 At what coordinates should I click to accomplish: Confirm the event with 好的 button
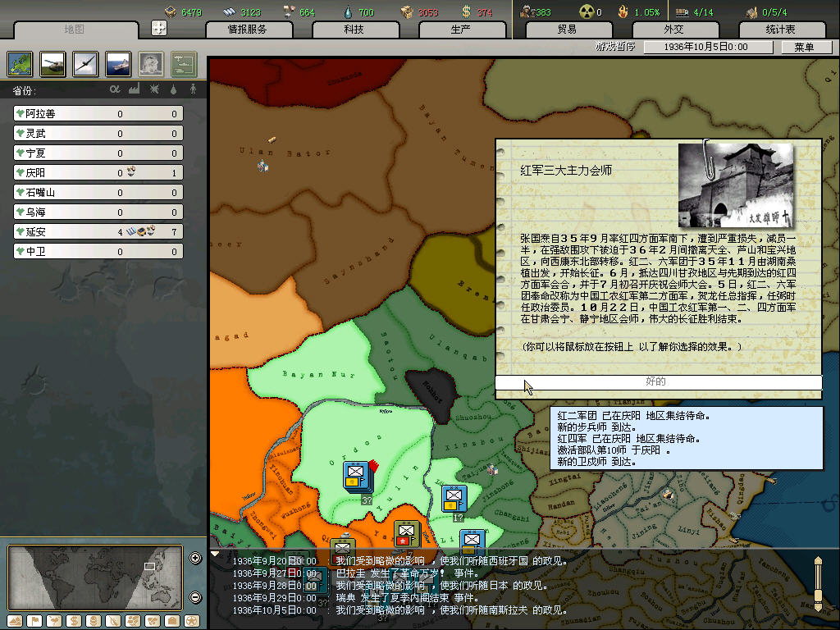pyautogui.click(x=658, y=382)
